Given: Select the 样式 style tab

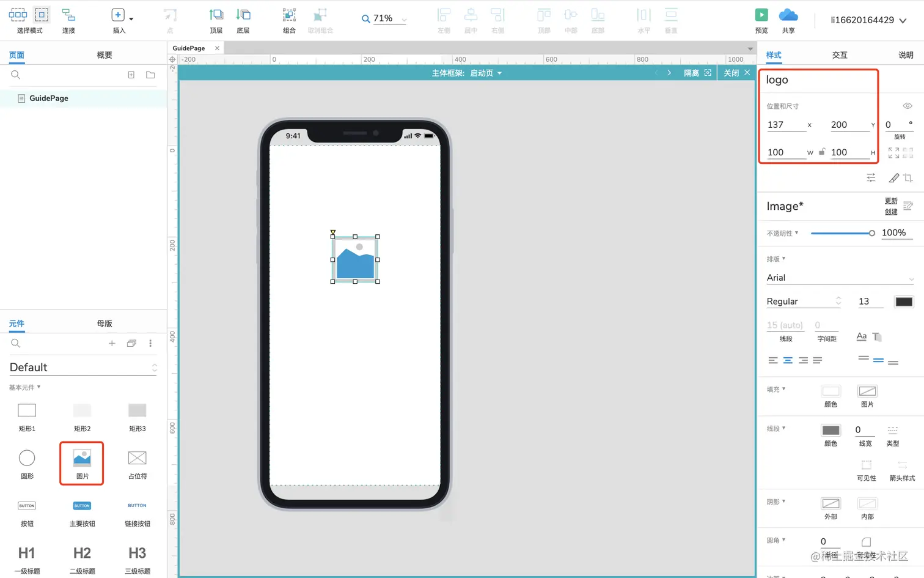Looking at the screenshot, I should click(774, 55).
